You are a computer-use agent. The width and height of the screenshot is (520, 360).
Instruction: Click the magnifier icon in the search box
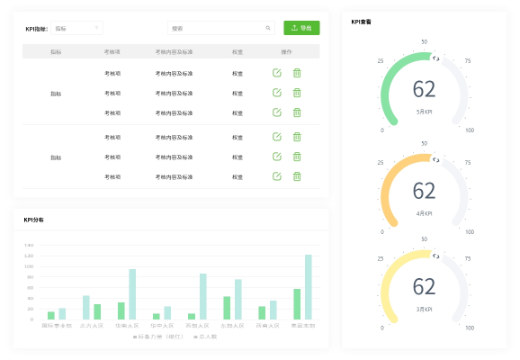268,28
